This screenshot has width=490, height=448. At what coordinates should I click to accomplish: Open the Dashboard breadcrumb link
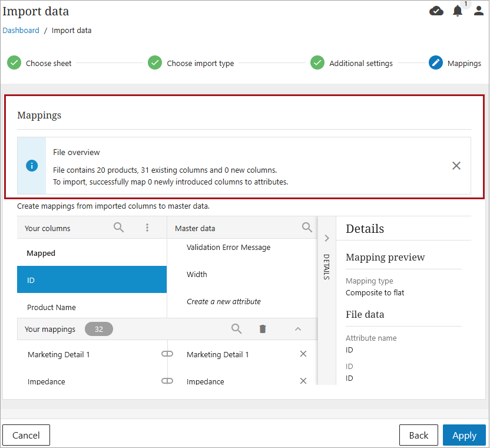tap(21, 30)
